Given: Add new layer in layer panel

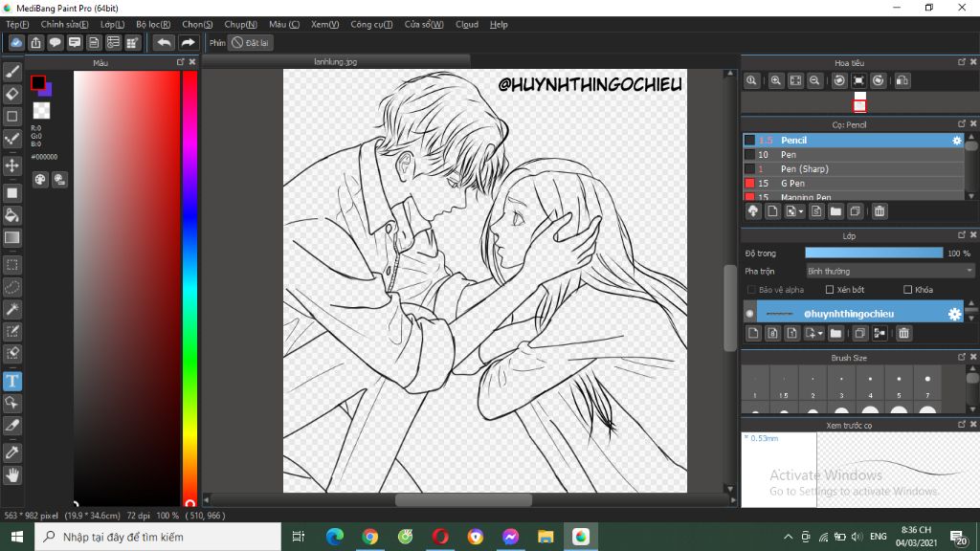Looking at the screenshot, I should (753, 333).
